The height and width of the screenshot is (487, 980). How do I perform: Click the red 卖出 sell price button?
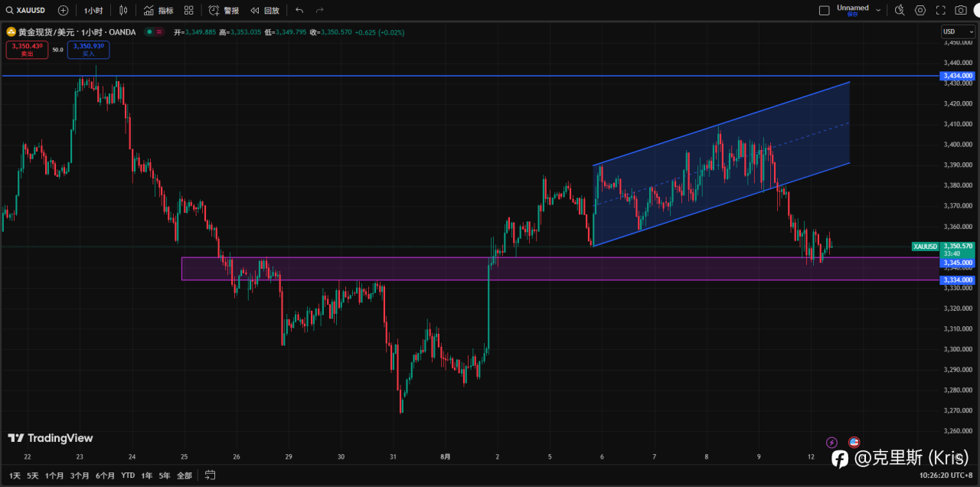point(27,50)
